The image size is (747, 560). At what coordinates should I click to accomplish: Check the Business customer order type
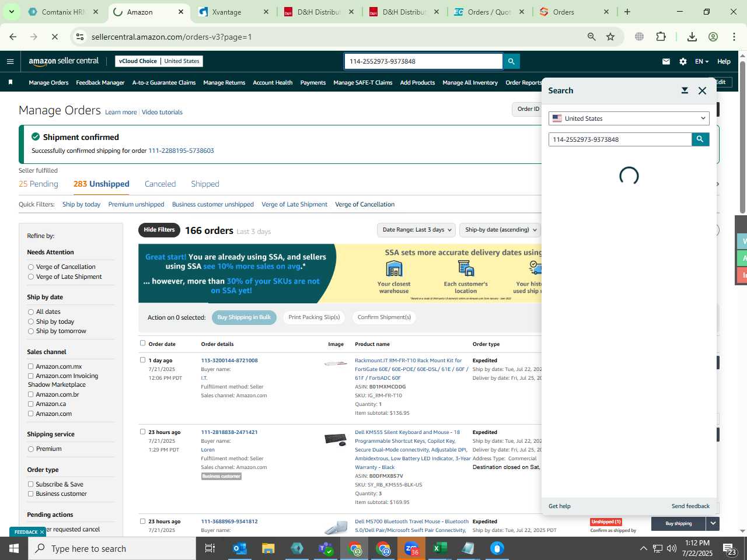click(x=31, y=494)
